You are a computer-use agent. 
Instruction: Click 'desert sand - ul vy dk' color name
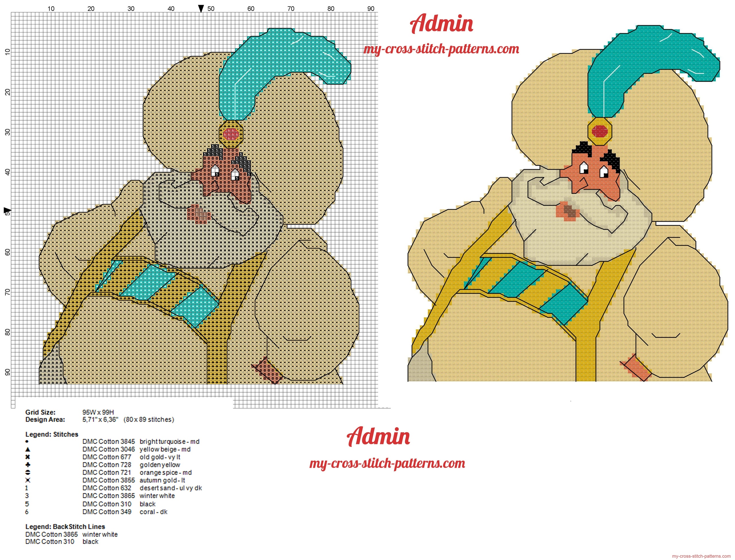pyautogui.click(x=171, y=488)
